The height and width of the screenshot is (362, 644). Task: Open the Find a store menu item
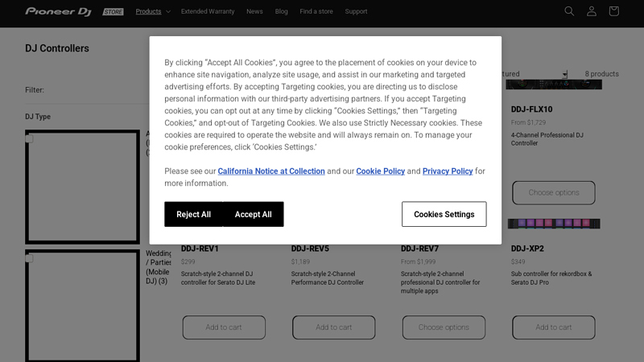click(316, 11)
